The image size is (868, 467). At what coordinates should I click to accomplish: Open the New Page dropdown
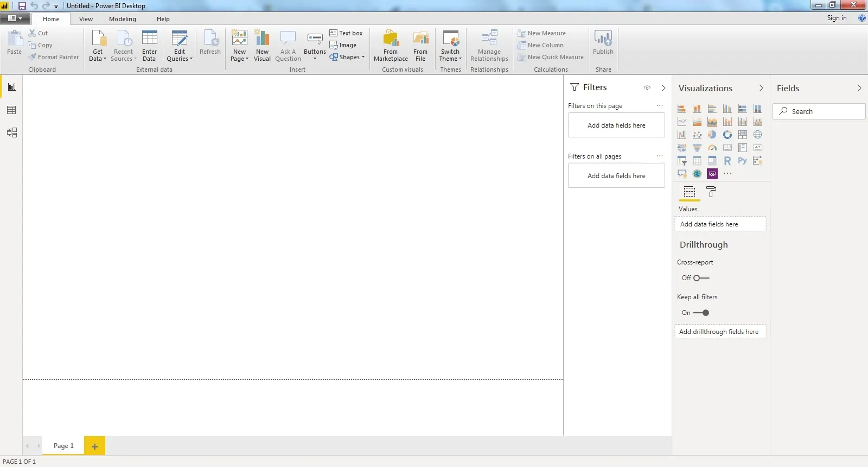click(239, 46)
